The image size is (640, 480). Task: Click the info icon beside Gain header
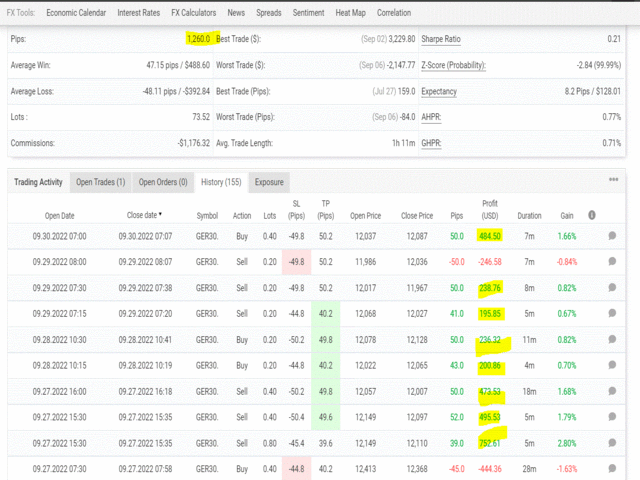pyautogui.click(x=592, y=215)
